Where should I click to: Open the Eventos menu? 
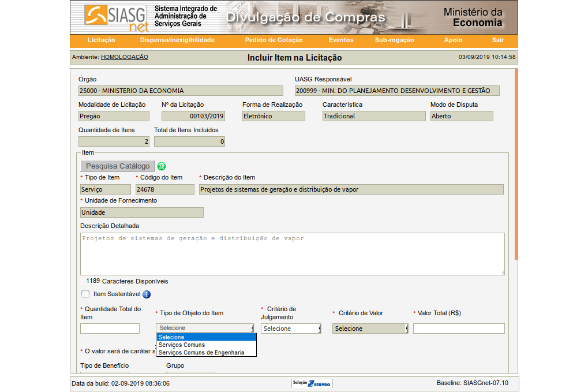[341, 40]
